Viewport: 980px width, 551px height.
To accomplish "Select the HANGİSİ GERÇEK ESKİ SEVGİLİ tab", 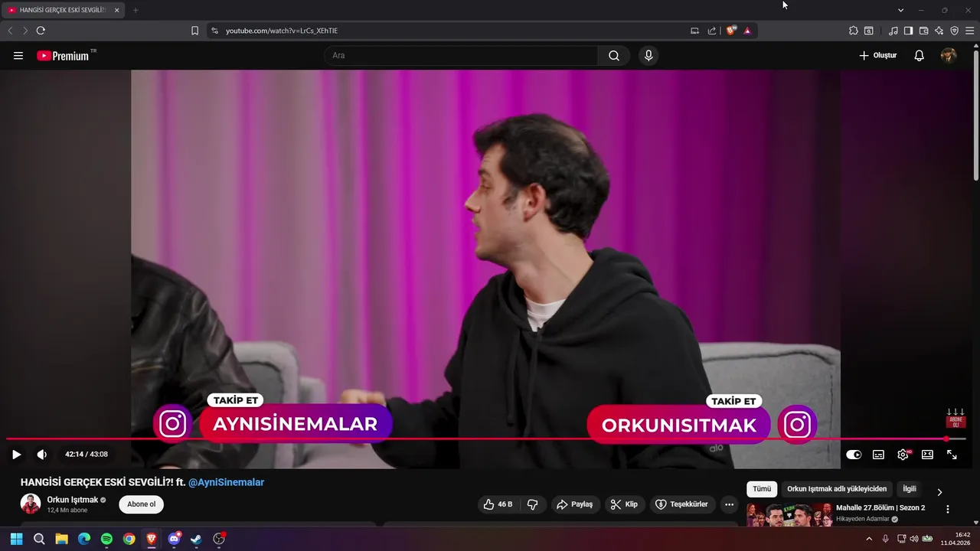I will tap(64, 10).
